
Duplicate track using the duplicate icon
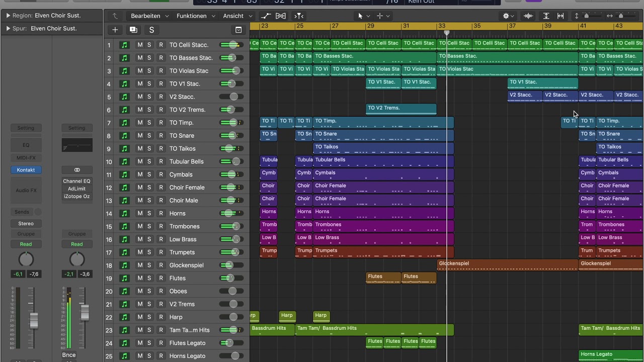coord(133,30)
